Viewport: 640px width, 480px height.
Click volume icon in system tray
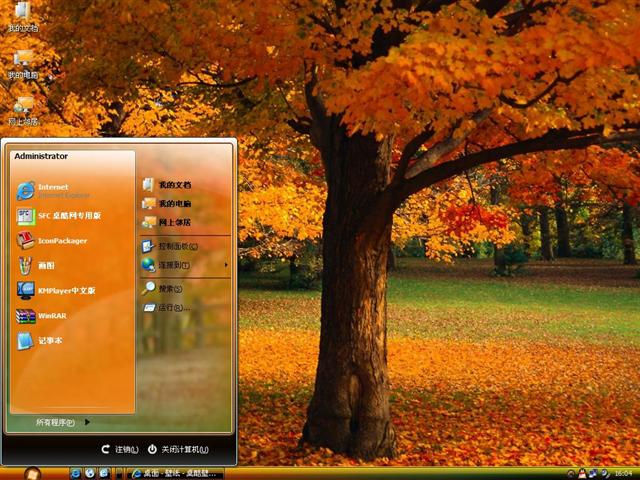(x=604, y=473)
